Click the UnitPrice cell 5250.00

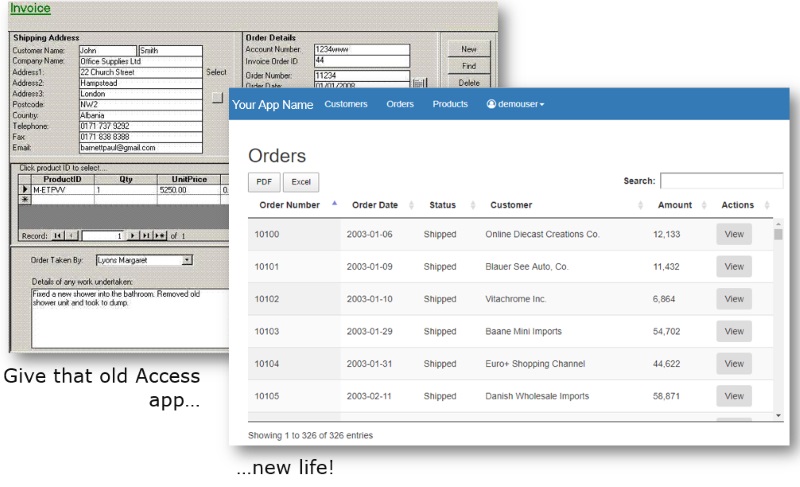click(x=189, y=190)
